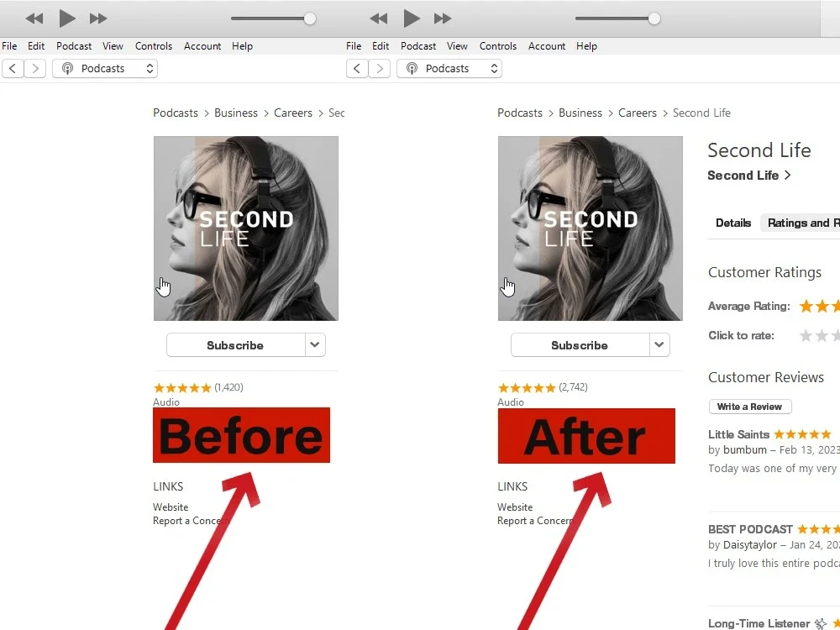This screenshot has height=630, width=840.
Task: Click the fast-forward button in the right window
Action: pyautogui.click(x=443, y=18)
